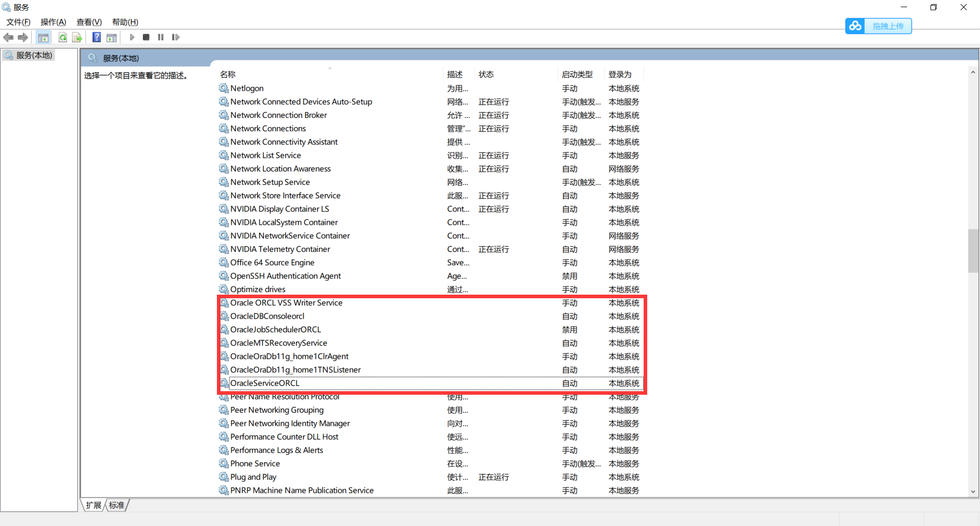Viewport: 980px width, 526px height.
Task: Click the Back arrow in toolbar
Action: [8, 37]
